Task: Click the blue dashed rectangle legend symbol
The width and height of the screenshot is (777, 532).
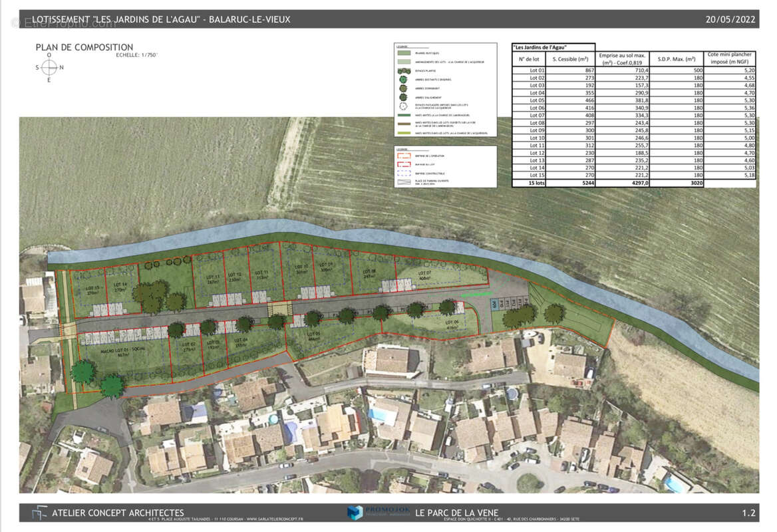Action: [403, 172]
